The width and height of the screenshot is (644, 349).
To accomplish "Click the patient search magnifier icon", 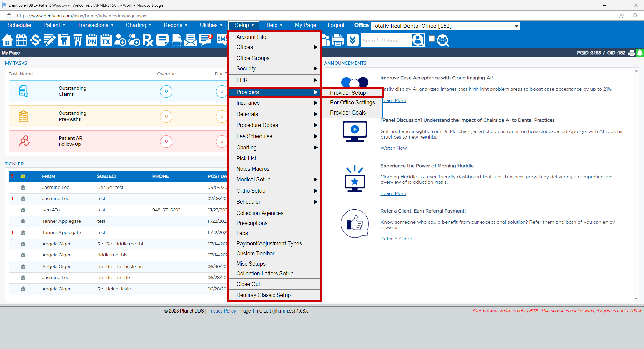I will coord(418,40).
